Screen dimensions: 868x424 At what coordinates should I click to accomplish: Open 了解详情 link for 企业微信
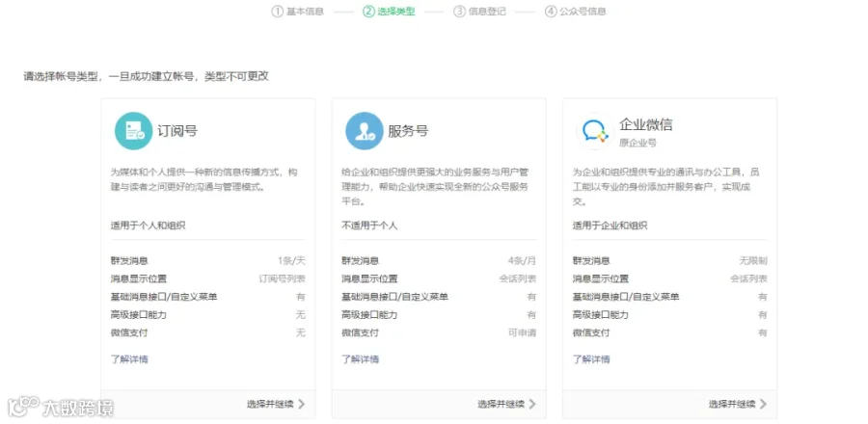click(x=590, y=359)
